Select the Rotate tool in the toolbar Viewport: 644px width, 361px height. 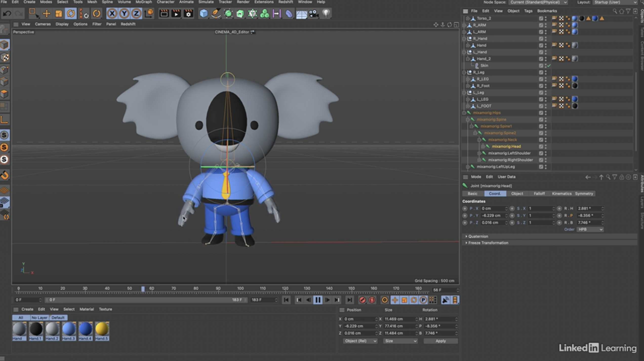[x=71, y=13]
